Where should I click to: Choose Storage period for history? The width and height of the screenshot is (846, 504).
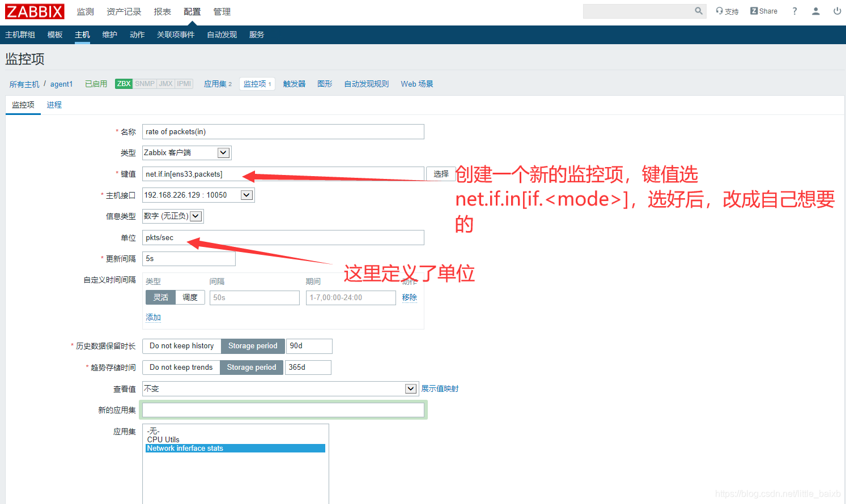click(253, 346)
